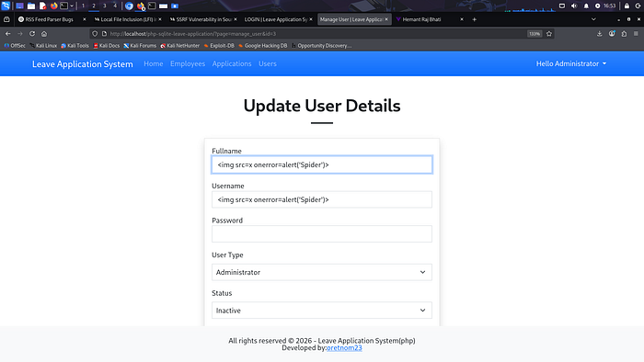This screenshot has width=644, height=362.
Task: Reload the current page
Action: click(32, 34)
